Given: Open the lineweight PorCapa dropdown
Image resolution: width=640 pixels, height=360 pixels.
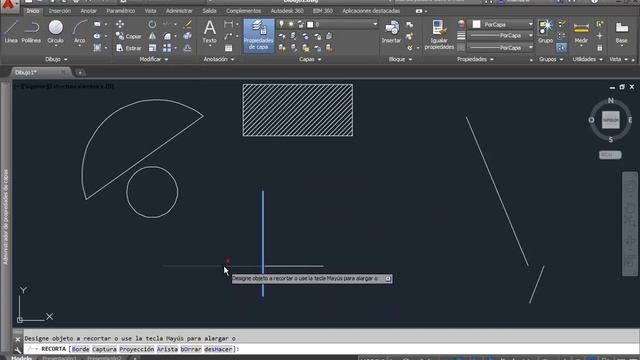Looking at the screenshot, I should coord(530,36).
